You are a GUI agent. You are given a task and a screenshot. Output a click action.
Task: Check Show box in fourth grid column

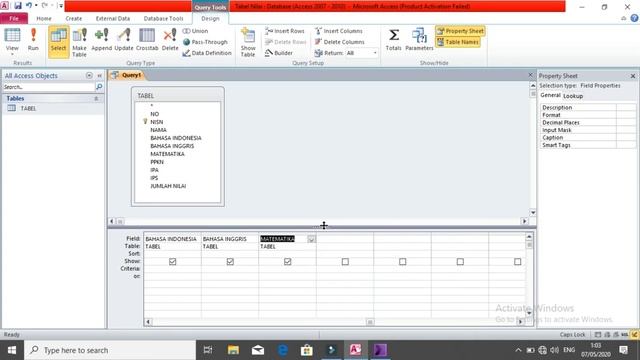(345, 262)
